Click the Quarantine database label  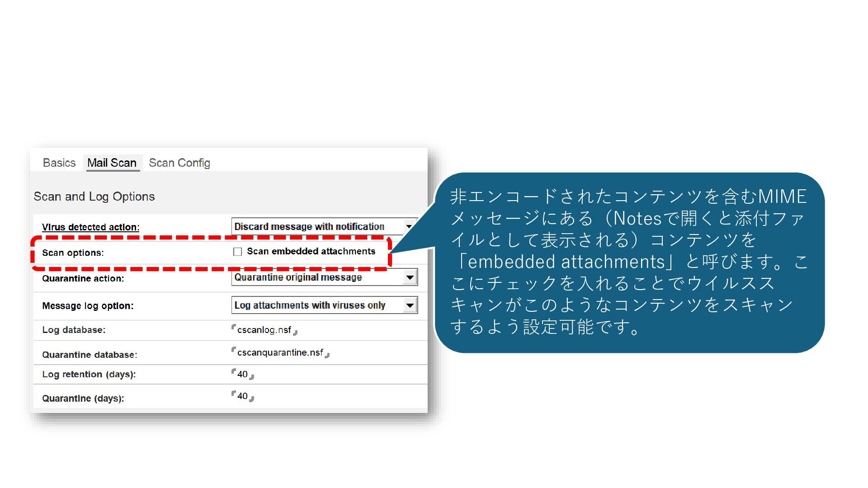pyautogui.click(x=90, y=355)
